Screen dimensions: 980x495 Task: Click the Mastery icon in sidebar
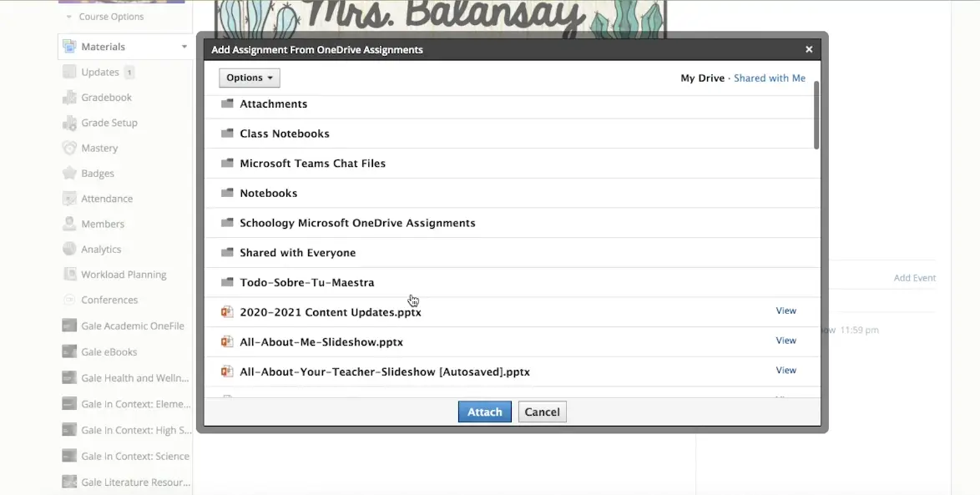[69, 148]
